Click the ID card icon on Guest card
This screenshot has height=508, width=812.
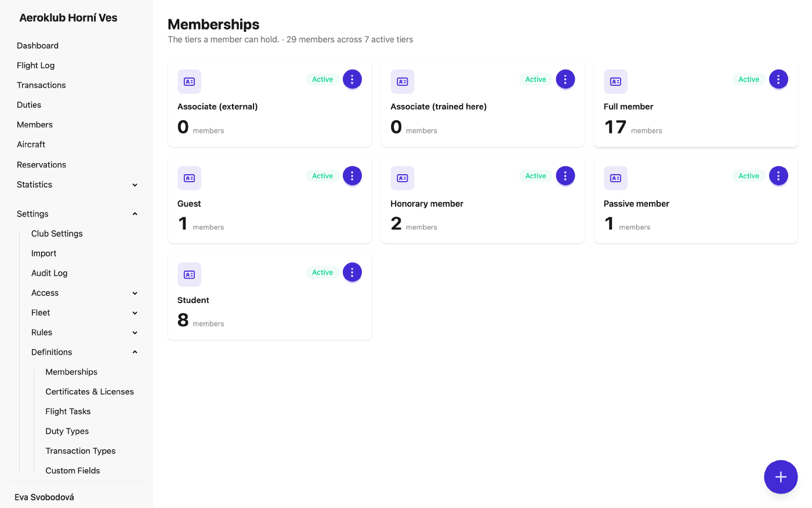tap(189, 178)
